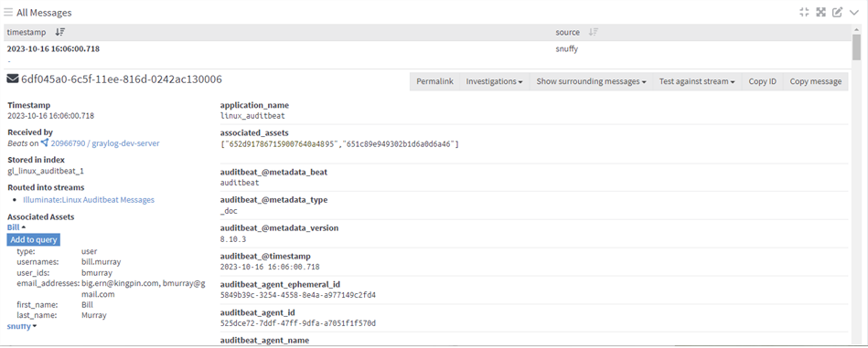Click the _doc metadata type value
The height and width of the screenshot is (348, 868).
click(230, 211)
